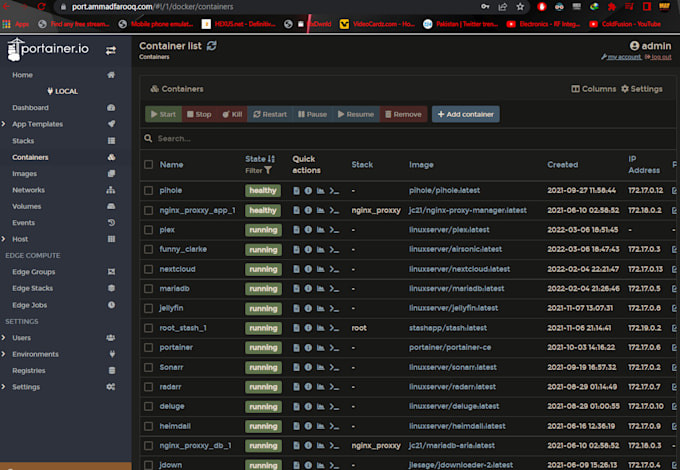Open logs icon for jellyfin container
Image resolution: width=680 pixels, height=470 pixels.
(x=296, y=308)
